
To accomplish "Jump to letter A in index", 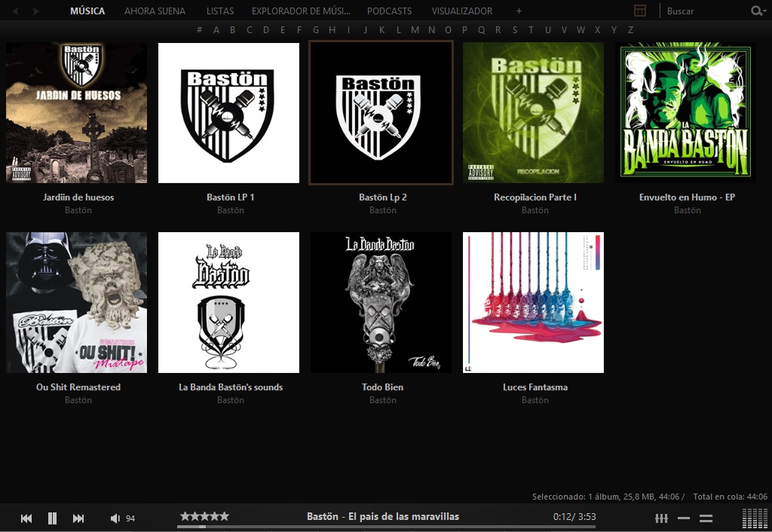I will pyautogui.click(x=216, y=29).
